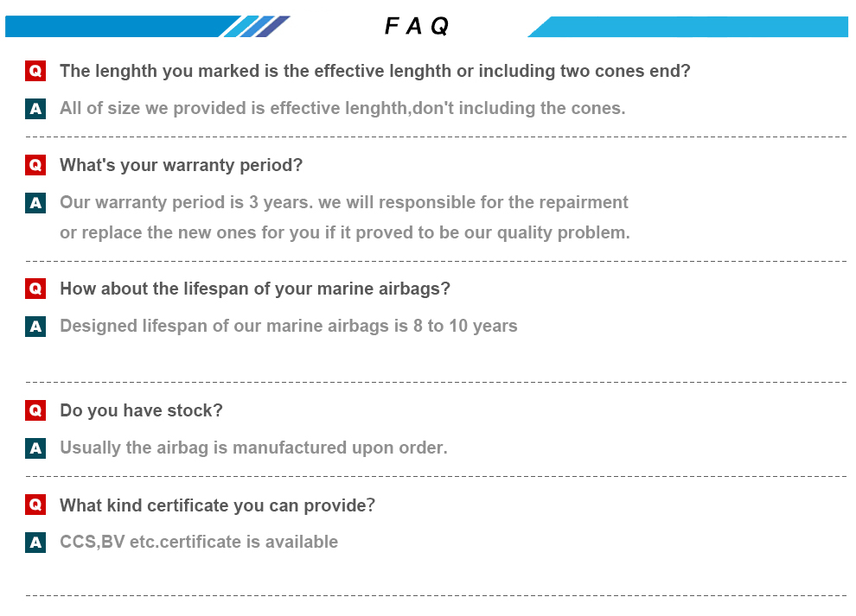This screenshot has width=856, height=616.
Task: Click the red Q icon beside stock question
Action: (35, 410)
